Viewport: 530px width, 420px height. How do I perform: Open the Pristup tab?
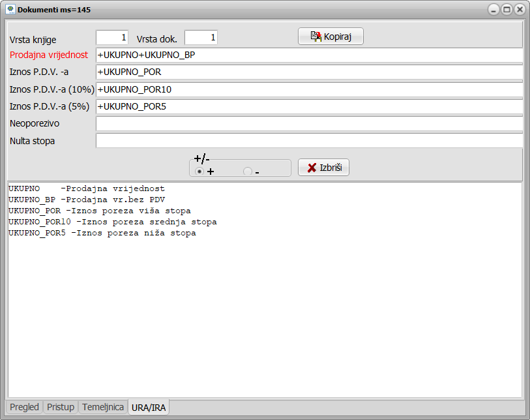(61, 407)
